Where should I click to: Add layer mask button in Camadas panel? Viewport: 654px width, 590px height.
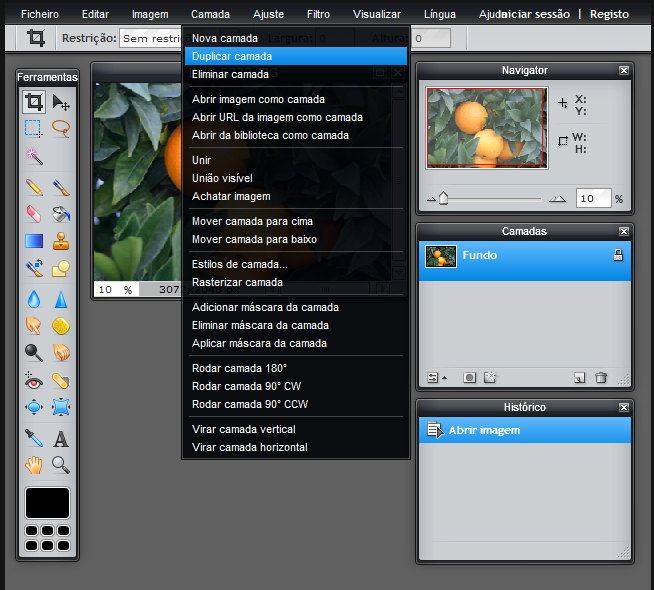point(469,378)
